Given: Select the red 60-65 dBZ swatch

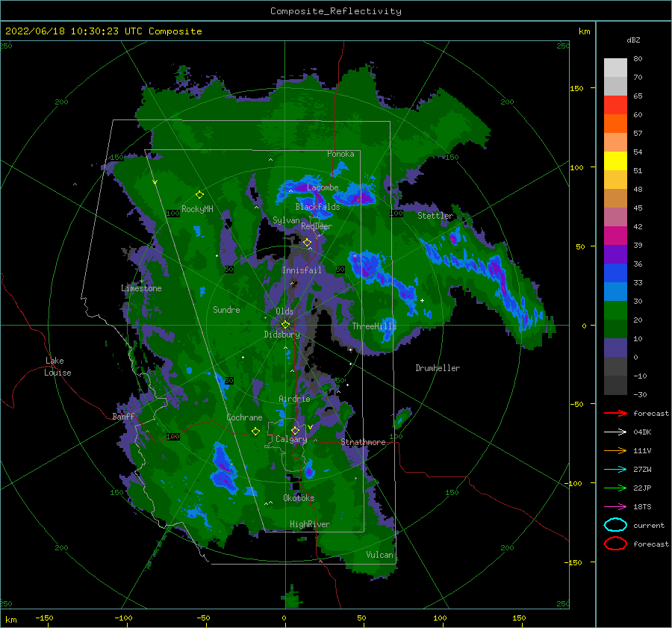Looking at the screenshot, I should (615, 105).
